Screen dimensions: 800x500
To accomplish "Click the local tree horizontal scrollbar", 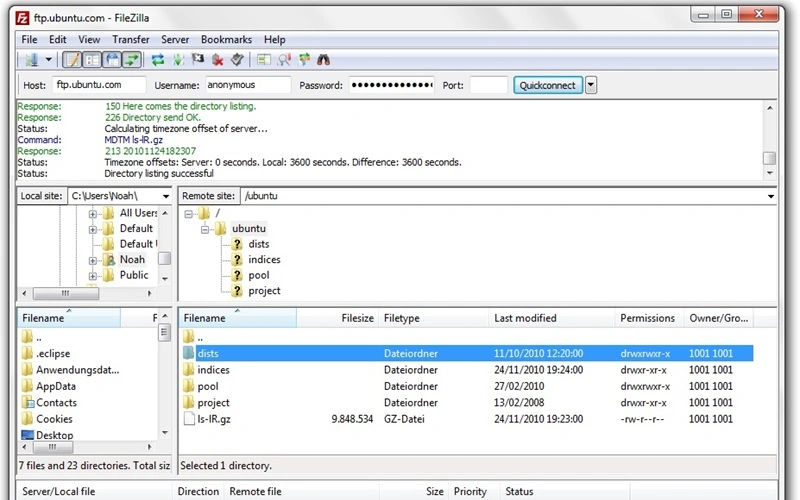I will (x=65, y=293).
